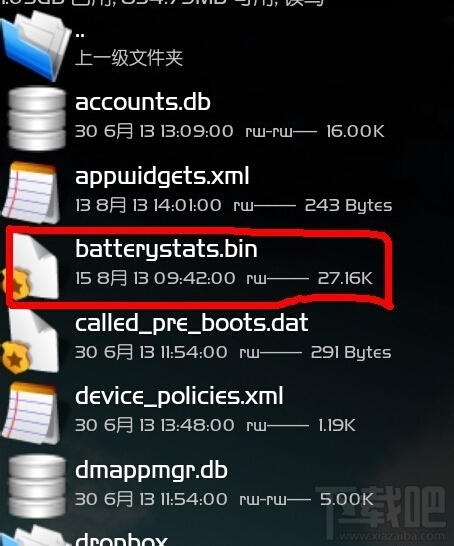Tap the dropbox folder icon
This screenshot has height=546, width=454.
click(x=35, y=536)
